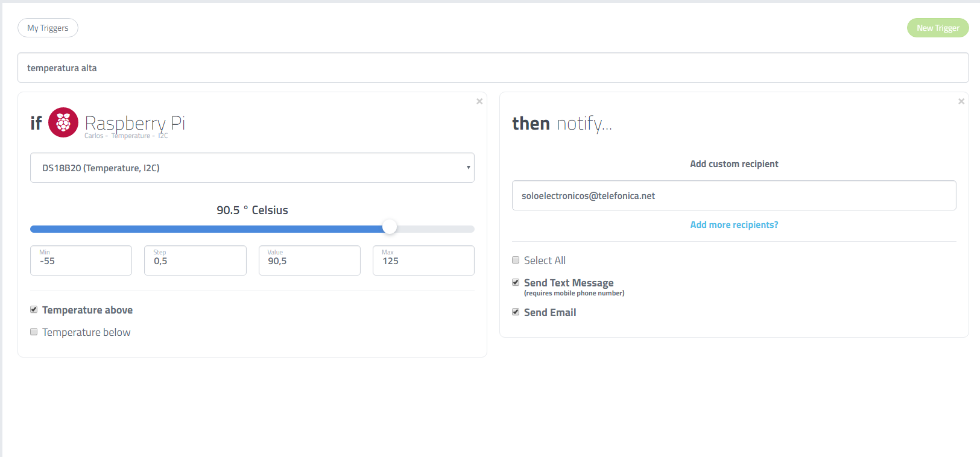Click the temperature slider handle
The height and width of the screenshot is (457, 980).
(390, 227)
